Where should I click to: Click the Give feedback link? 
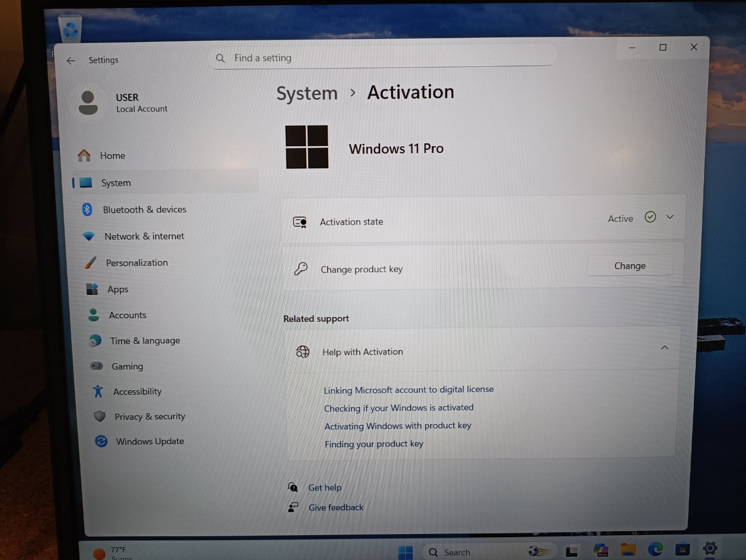tap(336, 507)
